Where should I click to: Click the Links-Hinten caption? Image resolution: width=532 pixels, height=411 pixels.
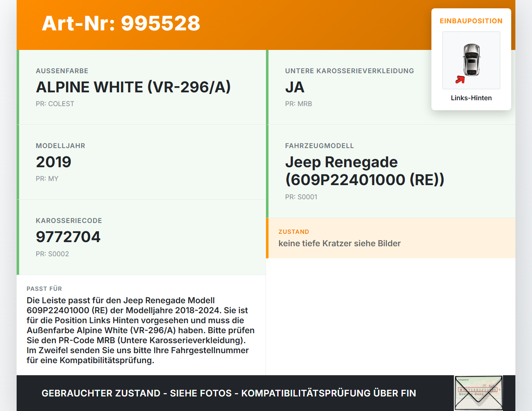pyautogui.click(x=471, y=98)
